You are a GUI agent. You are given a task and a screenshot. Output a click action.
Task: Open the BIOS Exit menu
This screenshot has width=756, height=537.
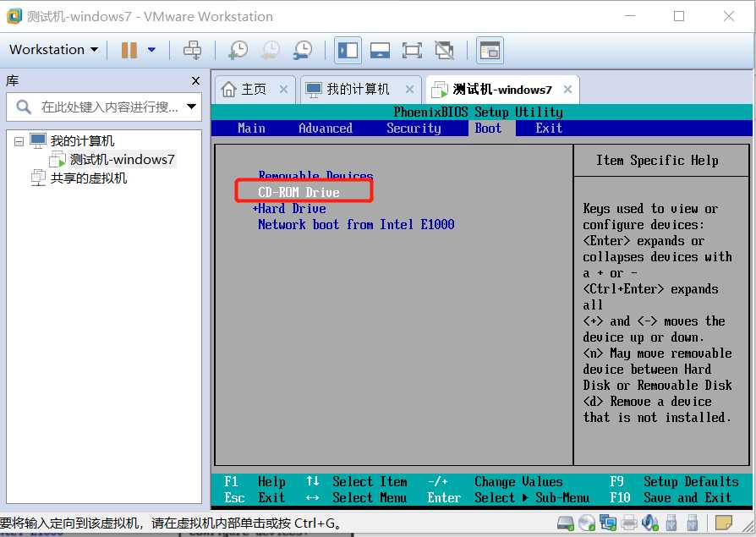tap(549, 129)
